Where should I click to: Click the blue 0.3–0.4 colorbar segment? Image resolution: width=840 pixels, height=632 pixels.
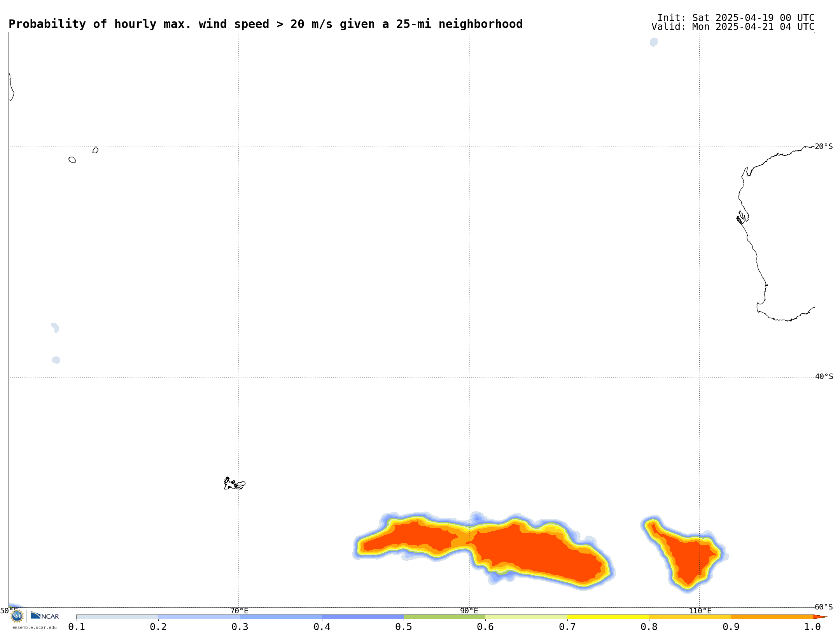tap(281, 617)
